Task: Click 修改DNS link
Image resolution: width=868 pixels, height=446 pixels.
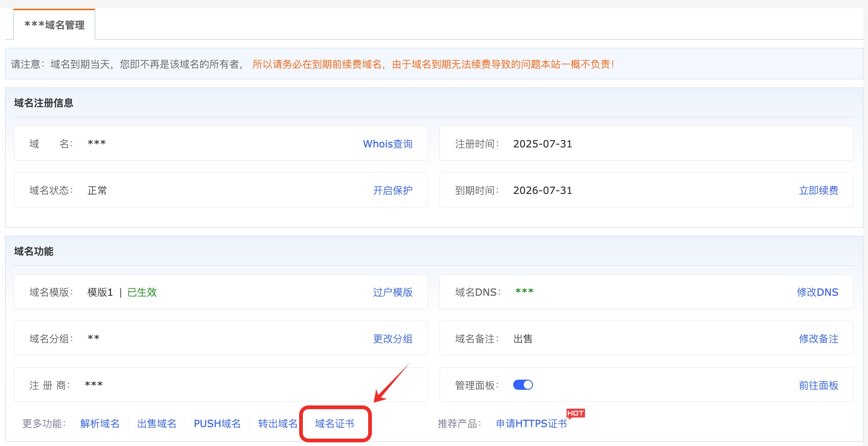Action: click(x=817, y=292)
